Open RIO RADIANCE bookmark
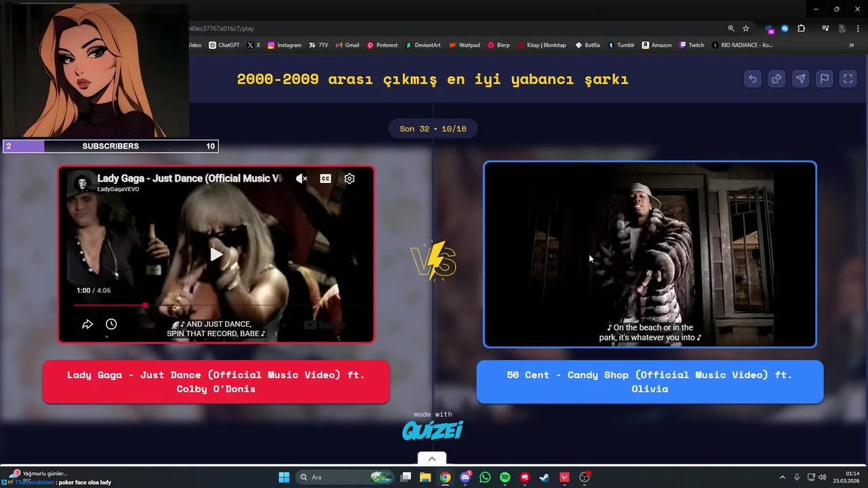The width and height of the screenshot is (868, 488). 742,45
